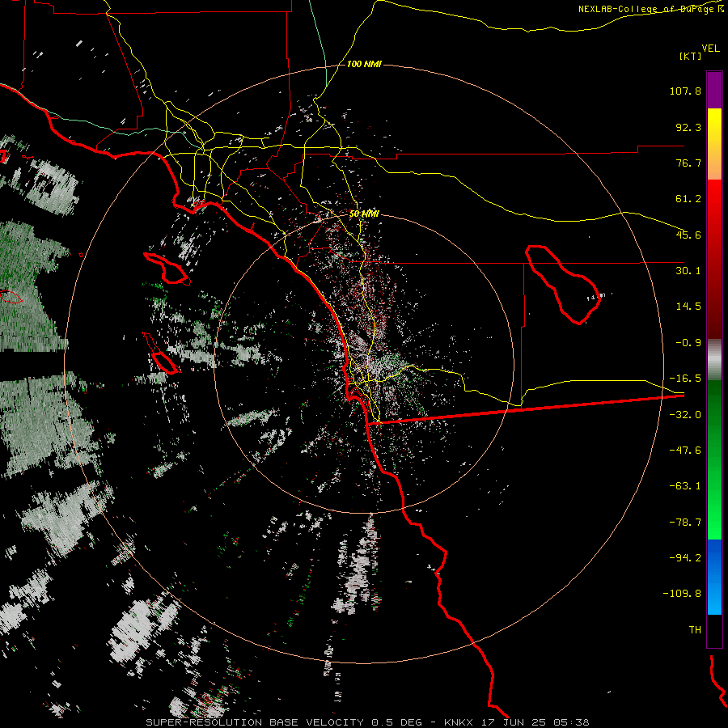Click the VEL legend title
The width and height of the screenshot is (728, 728).
[x=710, y=49]
